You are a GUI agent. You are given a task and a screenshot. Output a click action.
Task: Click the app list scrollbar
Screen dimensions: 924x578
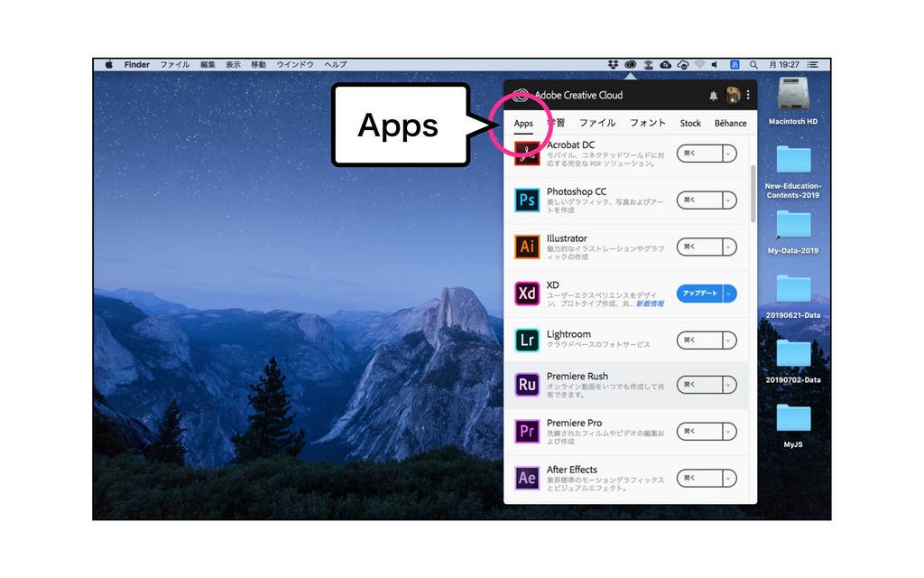[x=753, y=194]
